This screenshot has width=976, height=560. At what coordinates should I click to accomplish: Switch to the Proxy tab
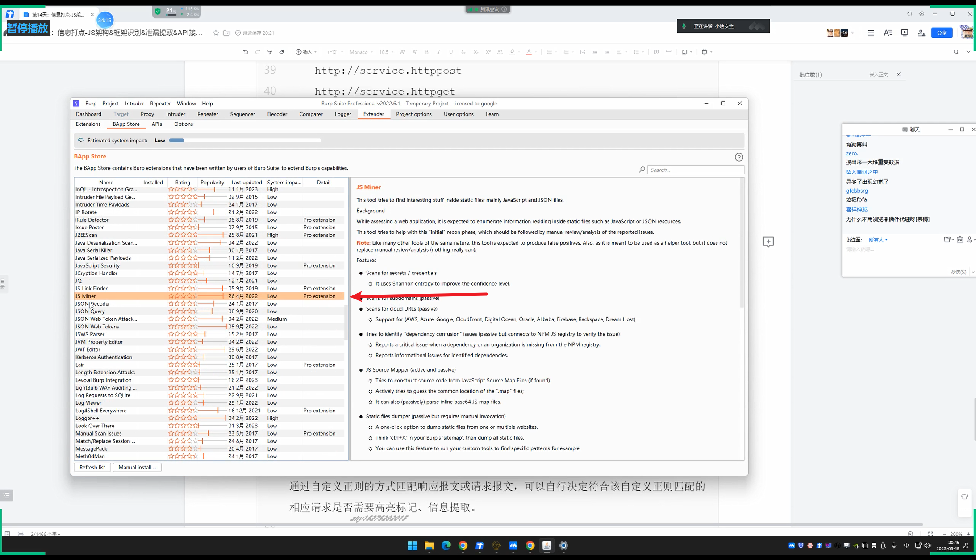pos(147,114)
